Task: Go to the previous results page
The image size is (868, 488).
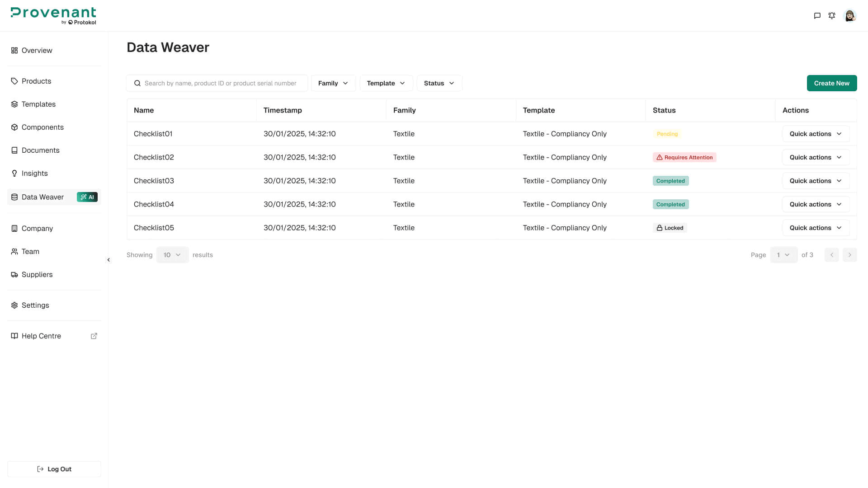Action: click(831, 255)
